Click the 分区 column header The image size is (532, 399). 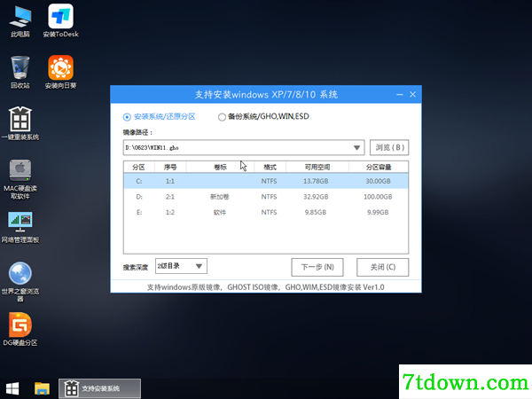139,167
